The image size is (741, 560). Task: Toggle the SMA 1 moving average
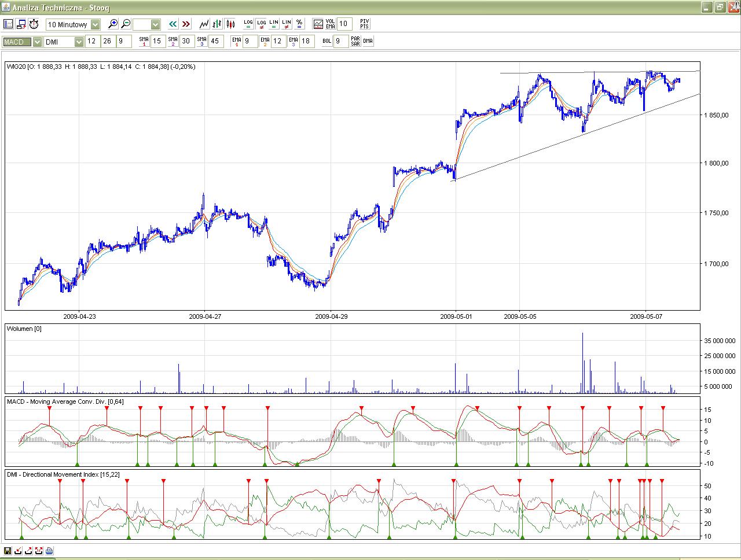tap(144, 42)
